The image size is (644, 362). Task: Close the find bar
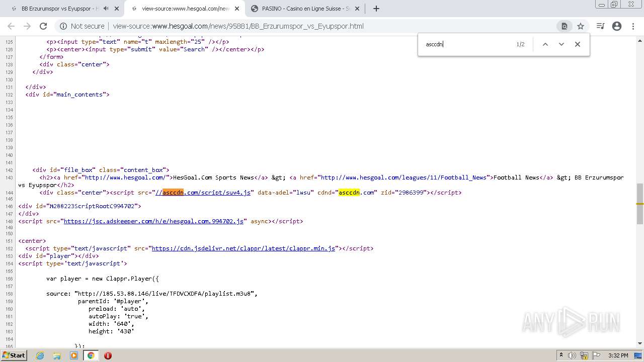pos(578,44)
